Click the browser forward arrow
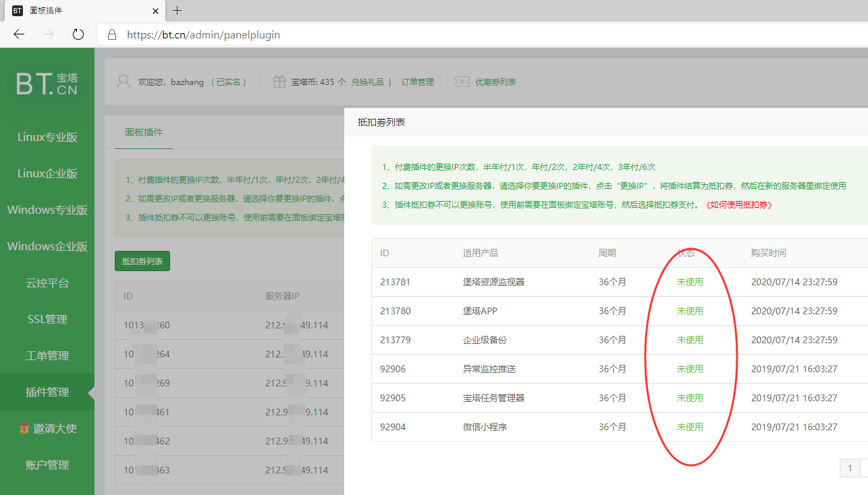The image size is (868, 495). (x=49, y=34)
